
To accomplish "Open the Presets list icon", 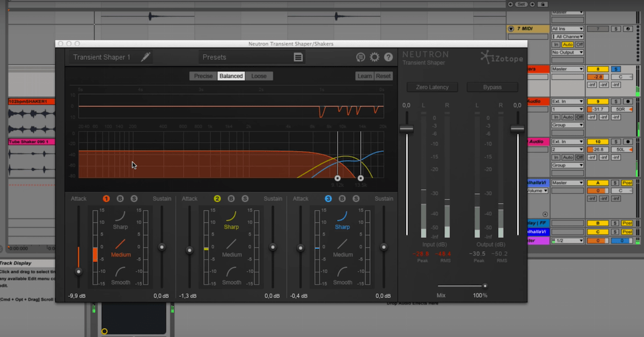I will [299, 57].
